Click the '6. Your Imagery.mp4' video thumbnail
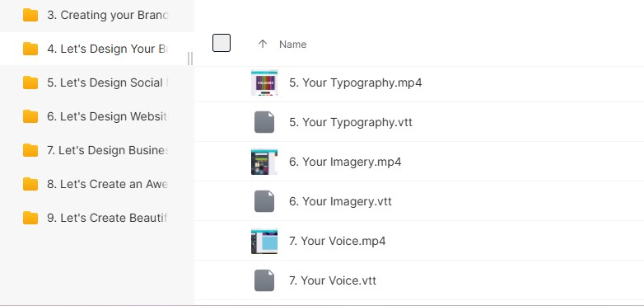The image size is (644, 306). [264, 162]
